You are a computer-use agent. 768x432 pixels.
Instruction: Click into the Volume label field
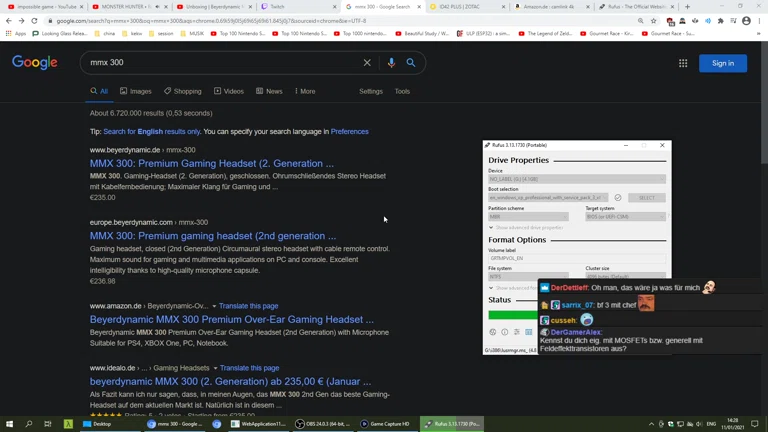[576, 259]
